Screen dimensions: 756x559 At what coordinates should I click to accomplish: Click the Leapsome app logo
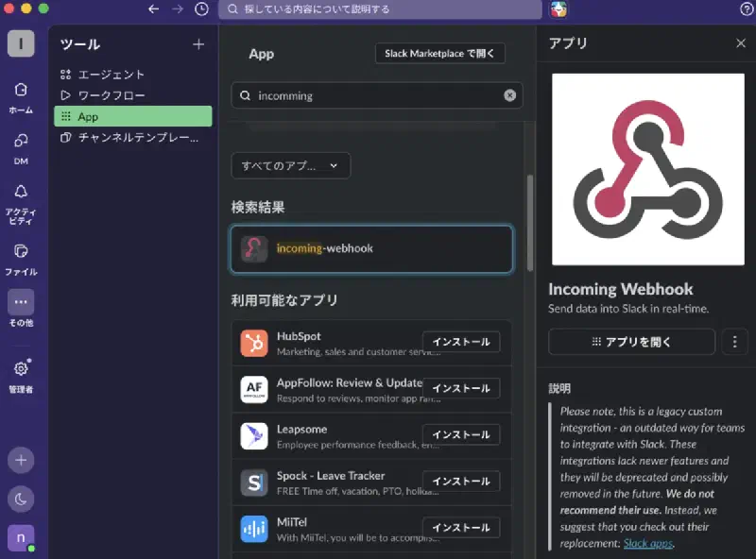pyautogui.click(x=254, y=435)
